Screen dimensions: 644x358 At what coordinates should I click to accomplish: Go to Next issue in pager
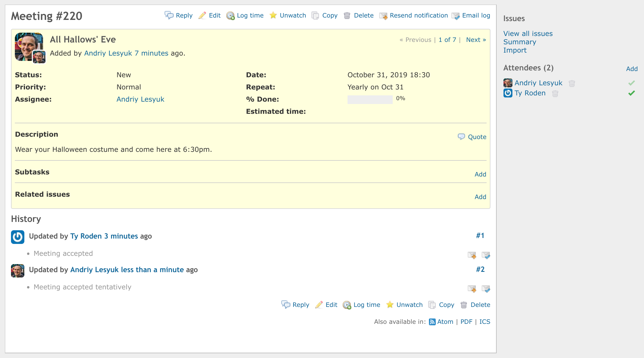(476, 40)
